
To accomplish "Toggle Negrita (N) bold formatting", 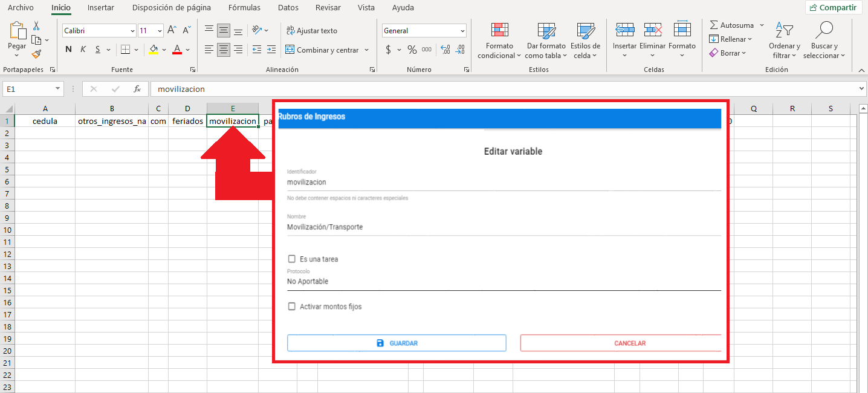I will pos(68,50).
